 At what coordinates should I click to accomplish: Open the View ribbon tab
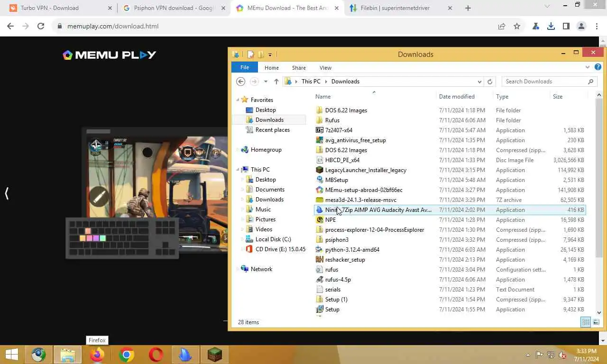point(325,68)
